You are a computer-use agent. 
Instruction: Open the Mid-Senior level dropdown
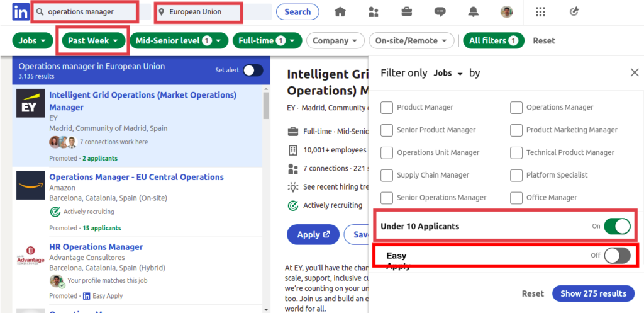(x=179, y=41)
